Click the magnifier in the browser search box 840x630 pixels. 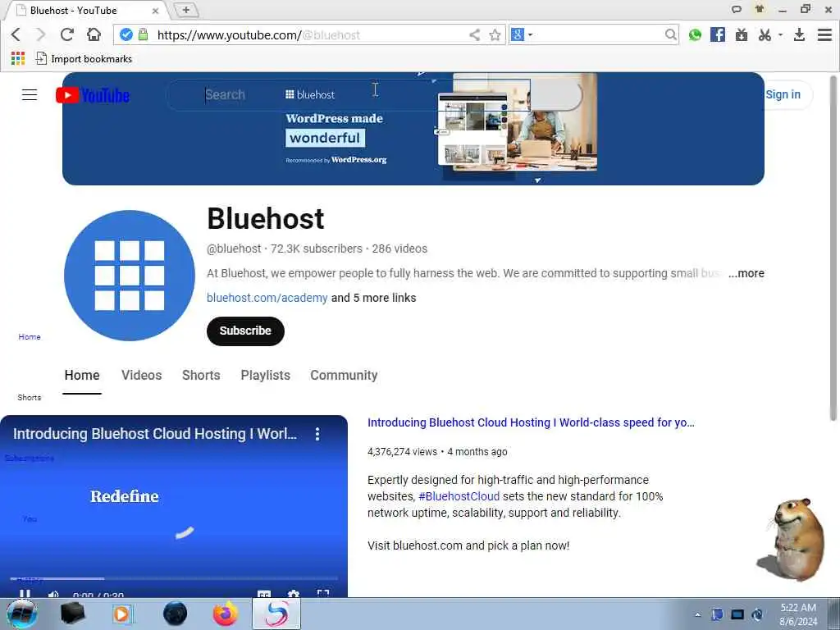coord(670,34)
